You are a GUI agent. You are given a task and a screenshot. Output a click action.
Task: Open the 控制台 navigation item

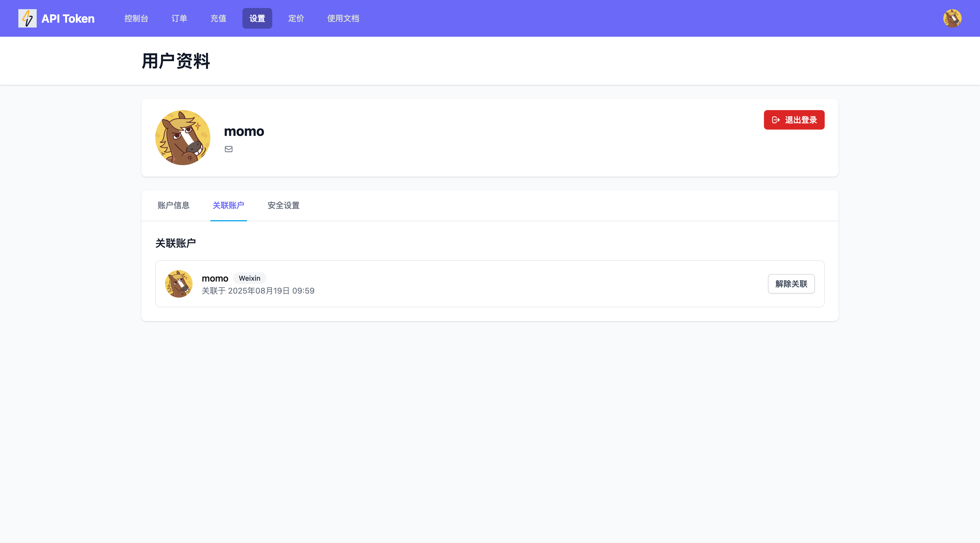pos(136,18)
